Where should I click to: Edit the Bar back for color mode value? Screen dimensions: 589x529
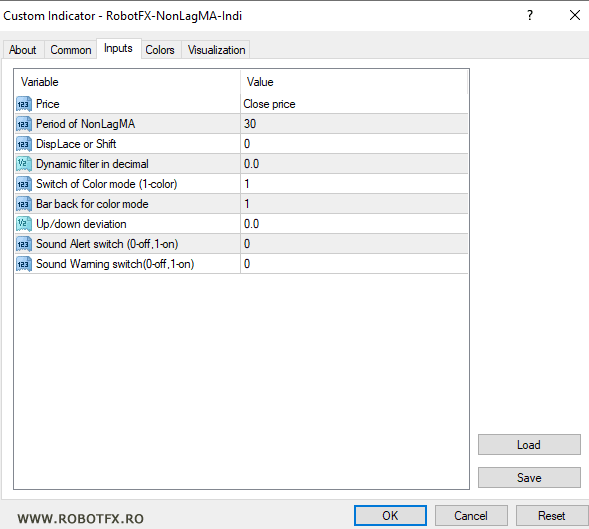pyautogui.click(x=354, y=204)
